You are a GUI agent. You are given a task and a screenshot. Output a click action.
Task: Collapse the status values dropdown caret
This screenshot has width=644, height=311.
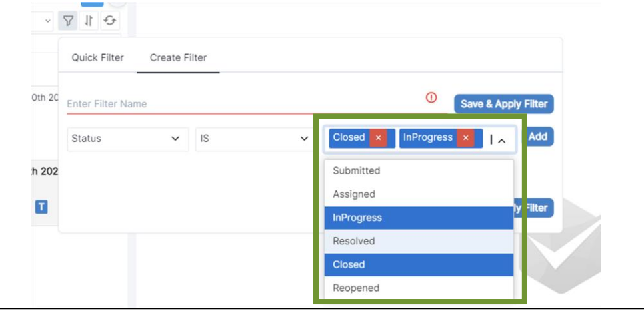pyautogui.click(x=502, y=140)
